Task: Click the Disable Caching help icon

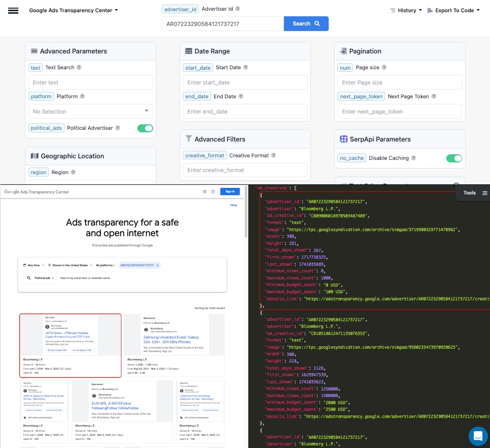Action: point(414,158)
